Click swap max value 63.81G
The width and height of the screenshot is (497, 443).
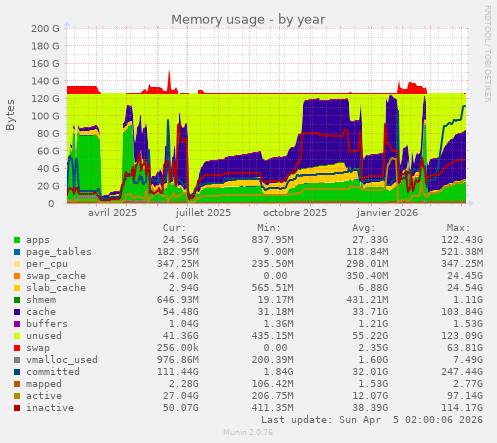(x=465, y=348)
